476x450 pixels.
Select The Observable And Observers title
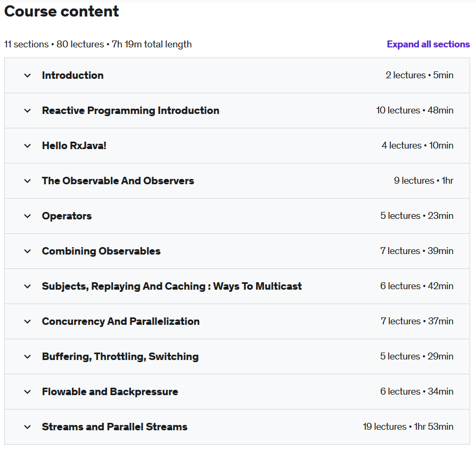118,181
